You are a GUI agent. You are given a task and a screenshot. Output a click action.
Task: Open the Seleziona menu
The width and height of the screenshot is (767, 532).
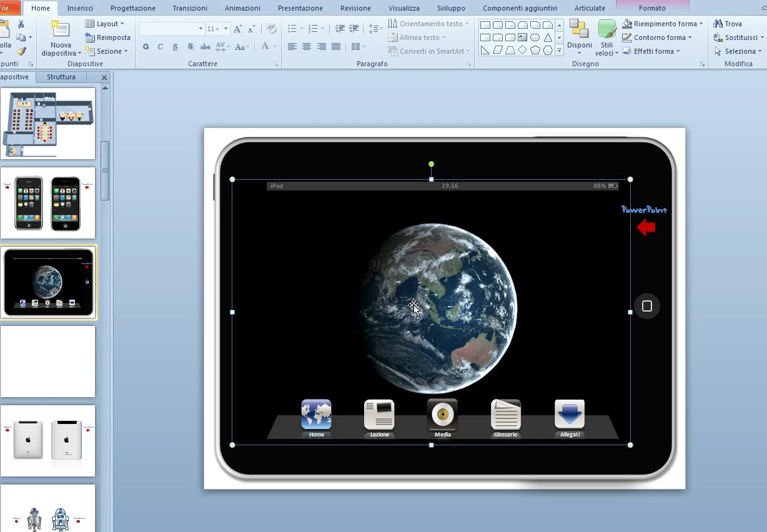[738, 51]
